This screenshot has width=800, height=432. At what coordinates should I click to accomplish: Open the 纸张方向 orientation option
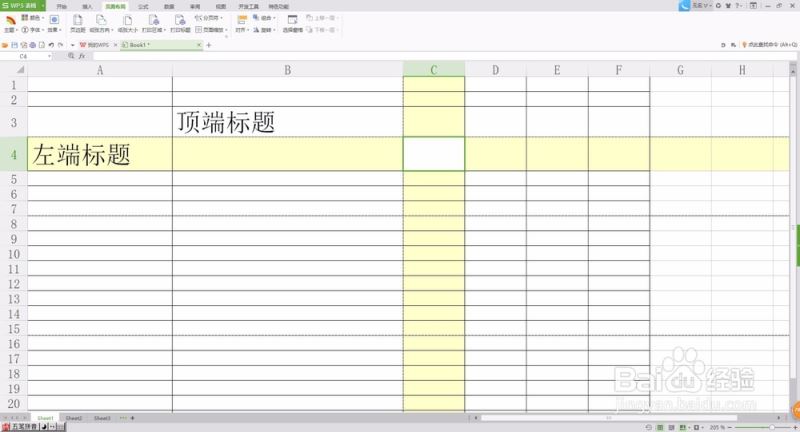[x=101, y=24]
